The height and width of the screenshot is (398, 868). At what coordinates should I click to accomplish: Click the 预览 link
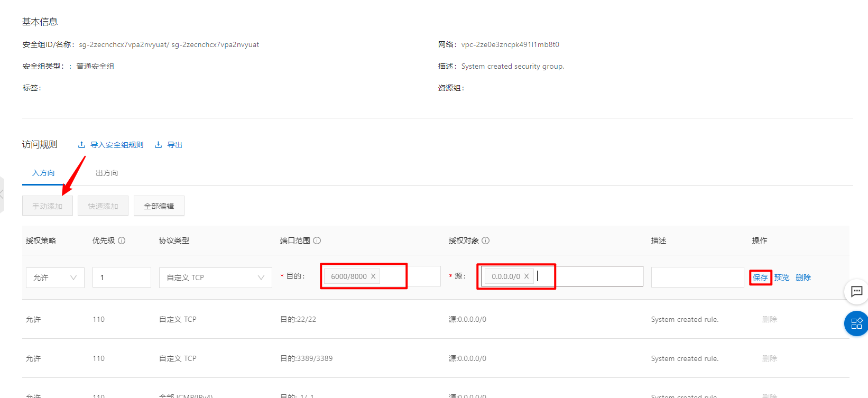pyautogui.click(x=782, y=277)
